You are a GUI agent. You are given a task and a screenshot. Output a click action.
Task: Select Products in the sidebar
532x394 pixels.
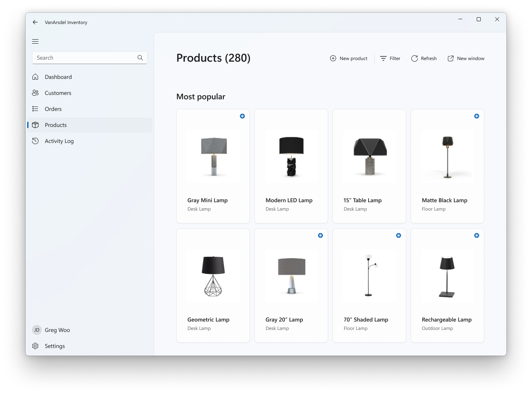(x=56, y=125)
